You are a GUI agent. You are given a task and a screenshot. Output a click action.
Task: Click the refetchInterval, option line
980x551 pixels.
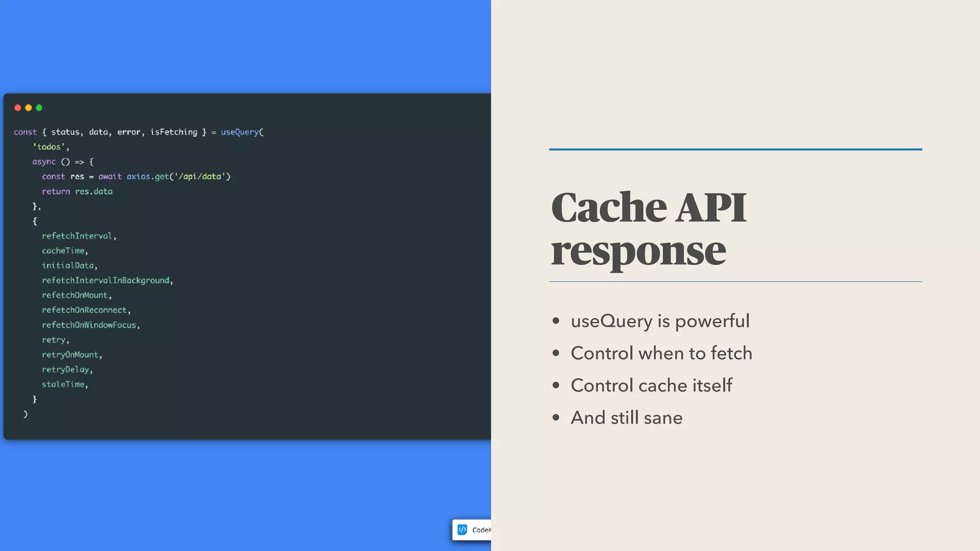pyautogui.click(x=79, y=236)
